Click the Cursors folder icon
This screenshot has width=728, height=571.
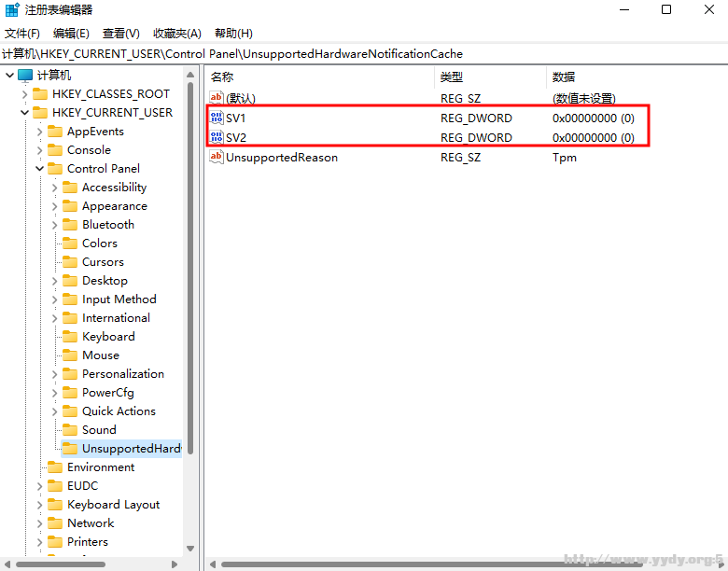pyautogui.click(x=70, y=262)
